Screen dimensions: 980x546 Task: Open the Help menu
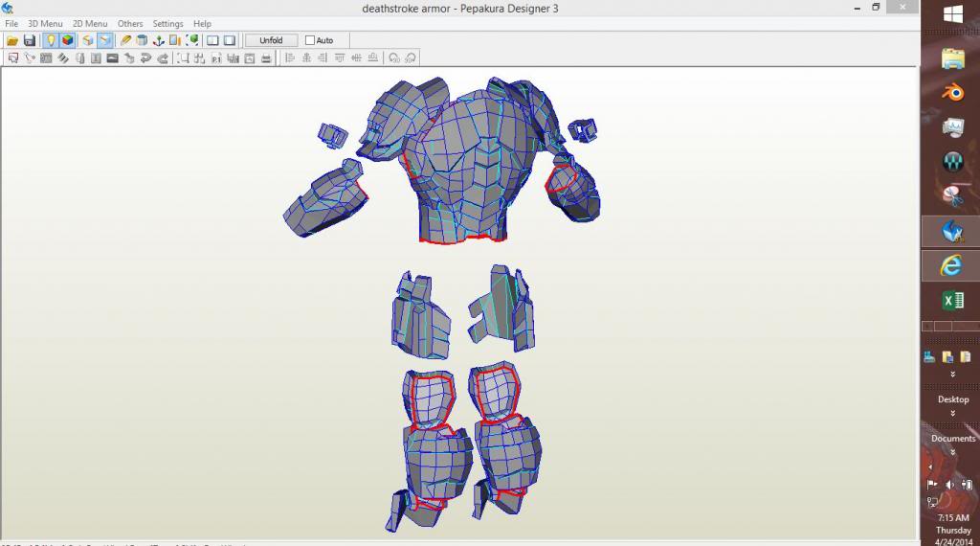(x=202, y=24)
